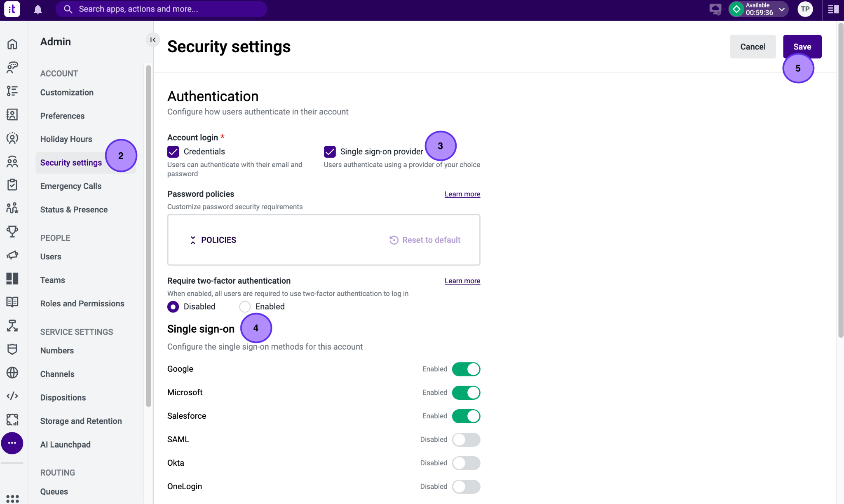The image size is (844, 504).
Task: Expand the POLICIES section
Action: click(x=213, y=240)
